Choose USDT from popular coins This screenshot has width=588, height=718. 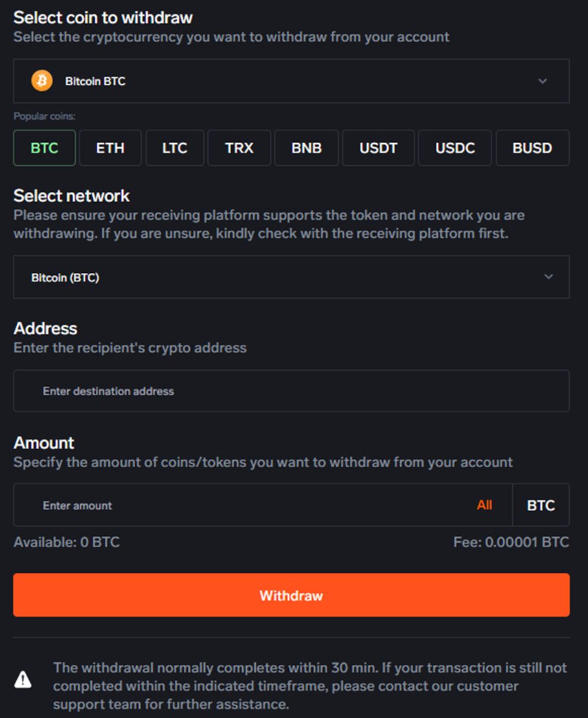click(x=378, y=148)
